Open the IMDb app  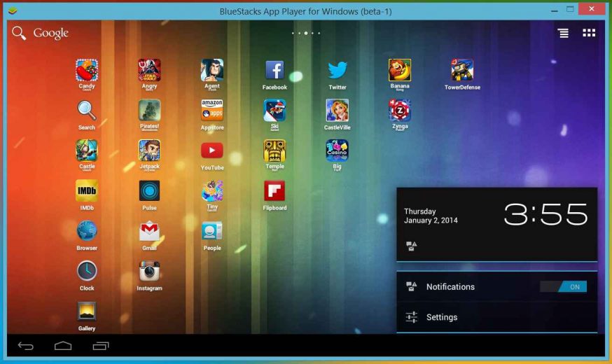[x=87, y=191]
